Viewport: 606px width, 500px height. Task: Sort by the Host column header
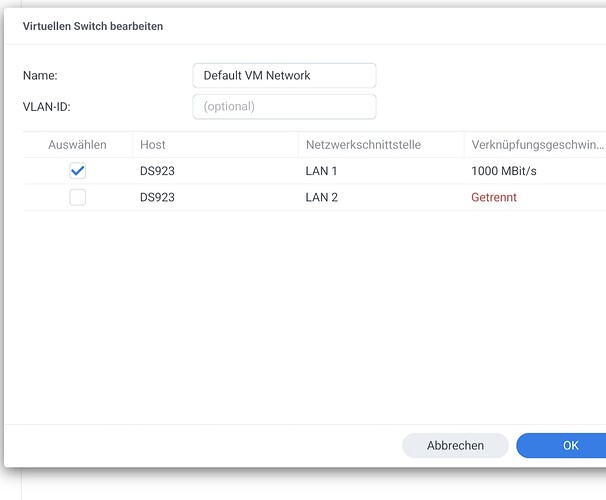pyautogui.click(x=153, y=145)
